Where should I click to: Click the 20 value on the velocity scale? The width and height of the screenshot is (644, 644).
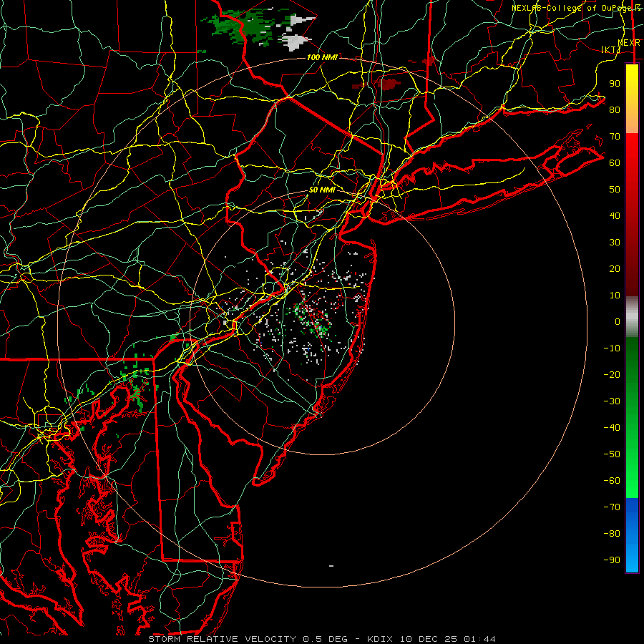click(615, 268)
